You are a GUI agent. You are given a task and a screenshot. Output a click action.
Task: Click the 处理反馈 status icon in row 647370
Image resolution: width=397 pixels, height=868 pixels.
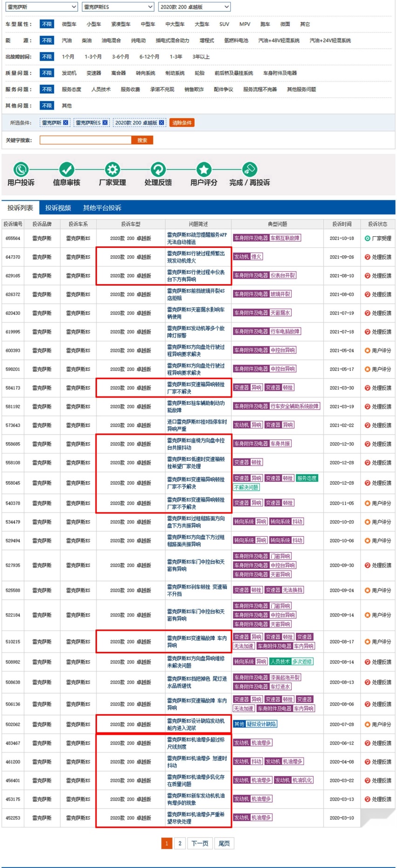coord(367,257)
